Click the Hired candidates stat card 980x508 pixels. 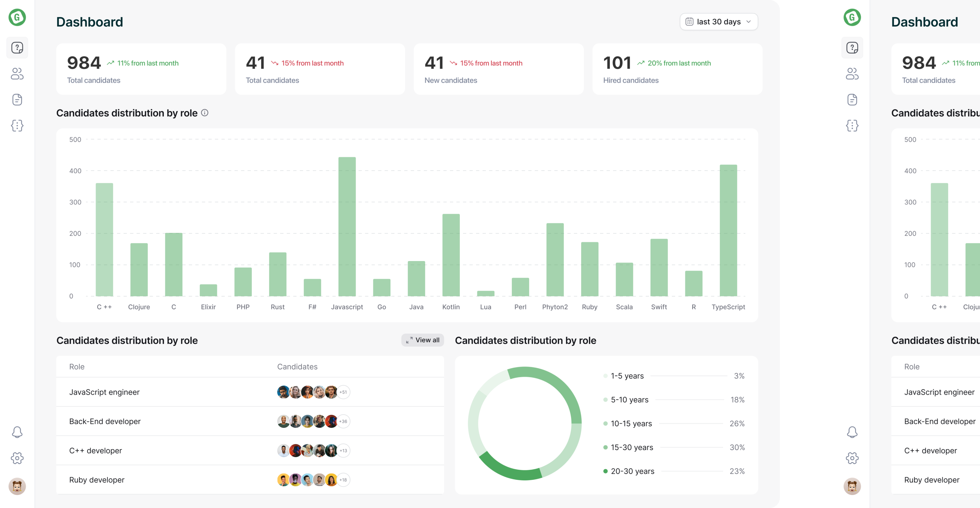[677, 69]
